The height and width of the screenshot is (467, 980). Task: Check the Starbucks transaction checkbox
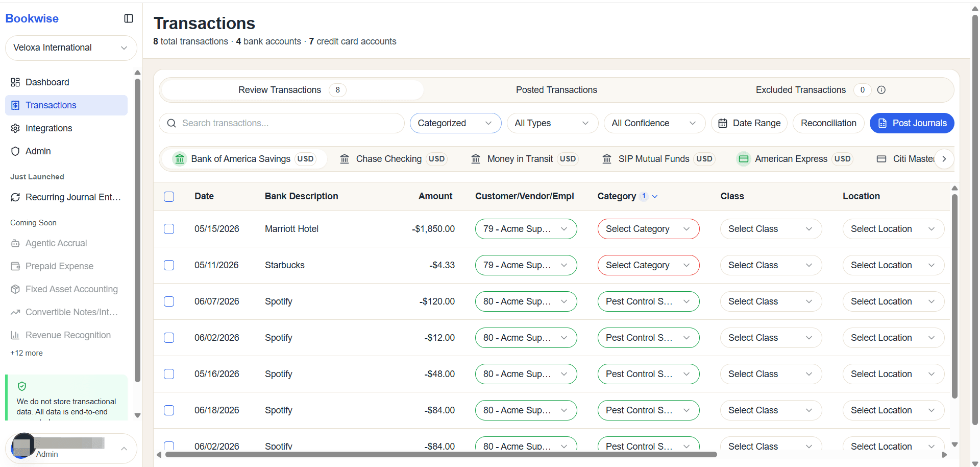point(169,265)
